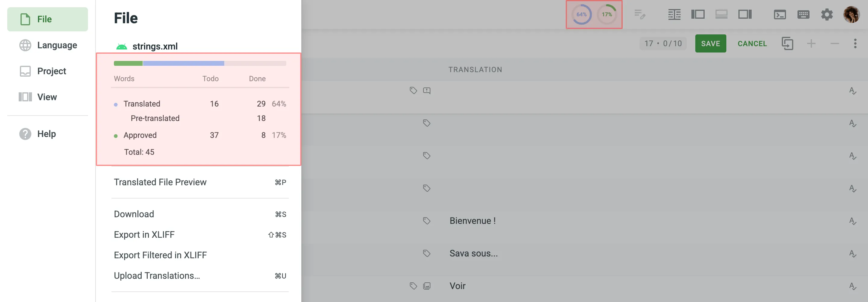Open the keyboard shortcuts panel

click(804, 14)
